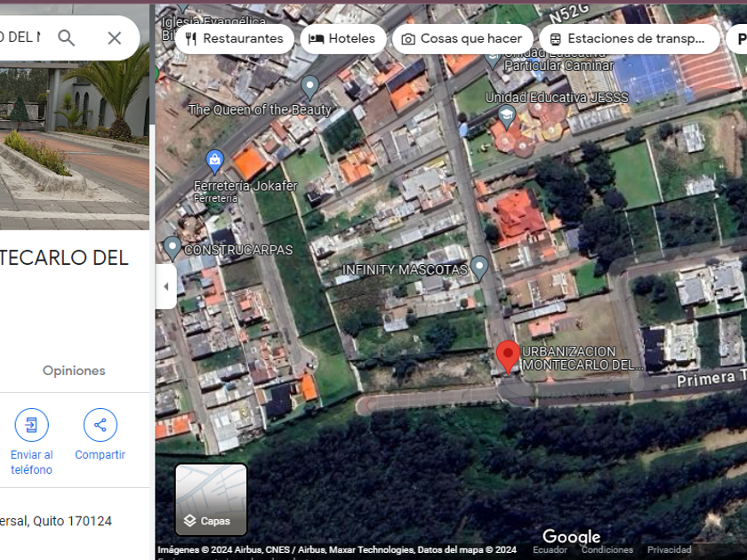Click the CONSTRUCARPAS location pin
Screen dimensions: 747x560
tap(172, 248)
